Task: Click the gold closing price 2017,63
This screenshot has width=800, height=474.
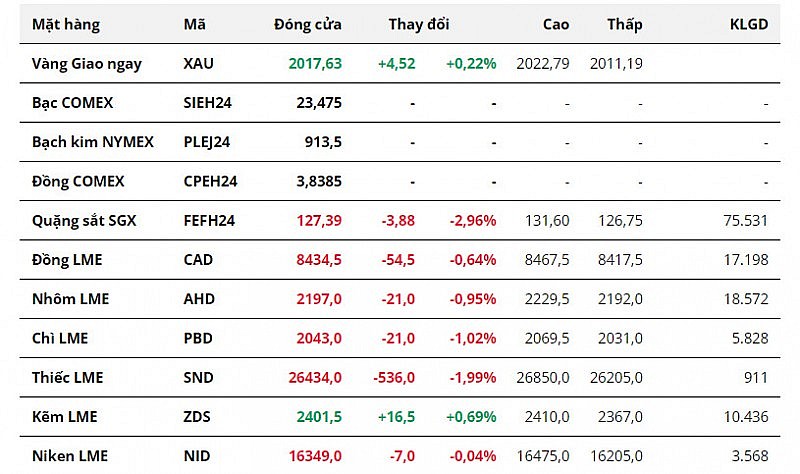Action: (x=315, y=63)
